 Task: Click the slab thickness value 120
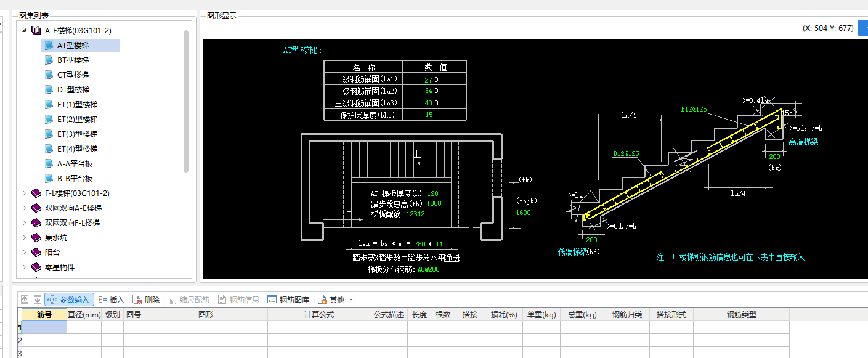click(432, 193)
